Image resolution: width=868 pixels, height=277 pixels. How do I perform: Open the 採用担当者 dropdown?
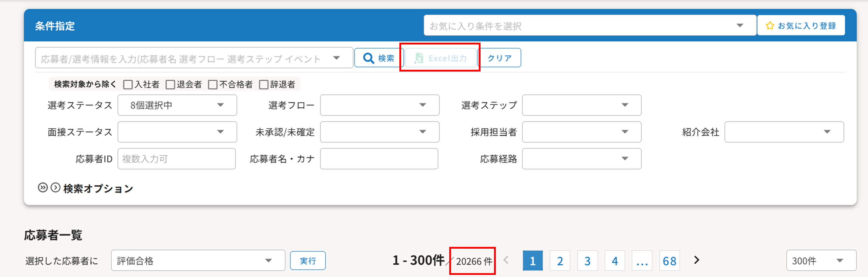coord(581,132)
